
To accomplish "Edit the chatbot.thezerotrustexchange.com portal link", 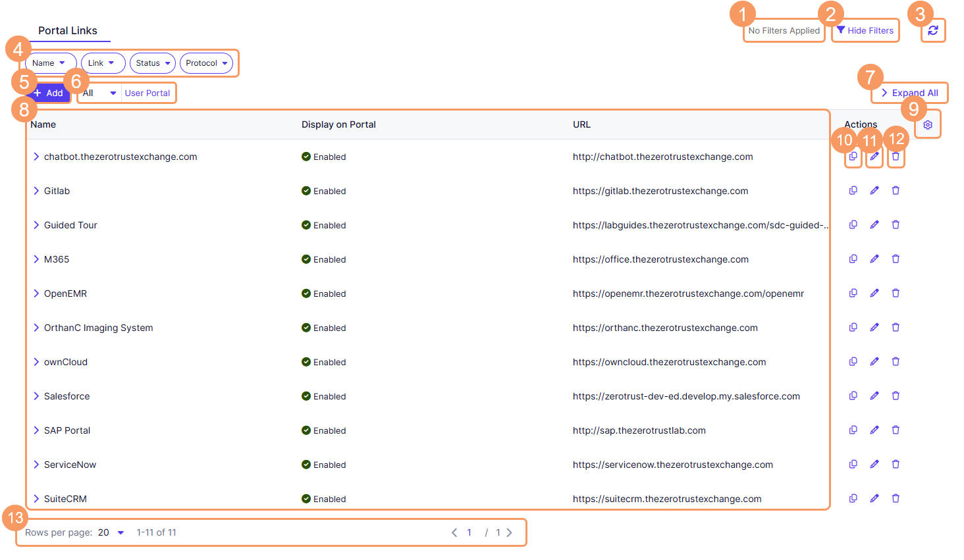I will [x=874, y=157].
